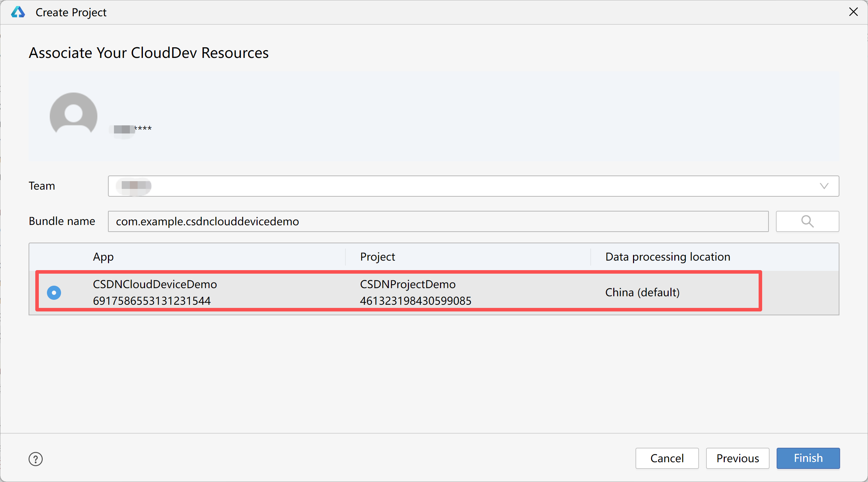868x482 pixels.
Task: Click the CSDNProjectDemo project name
Action: [x=408, y=284]
